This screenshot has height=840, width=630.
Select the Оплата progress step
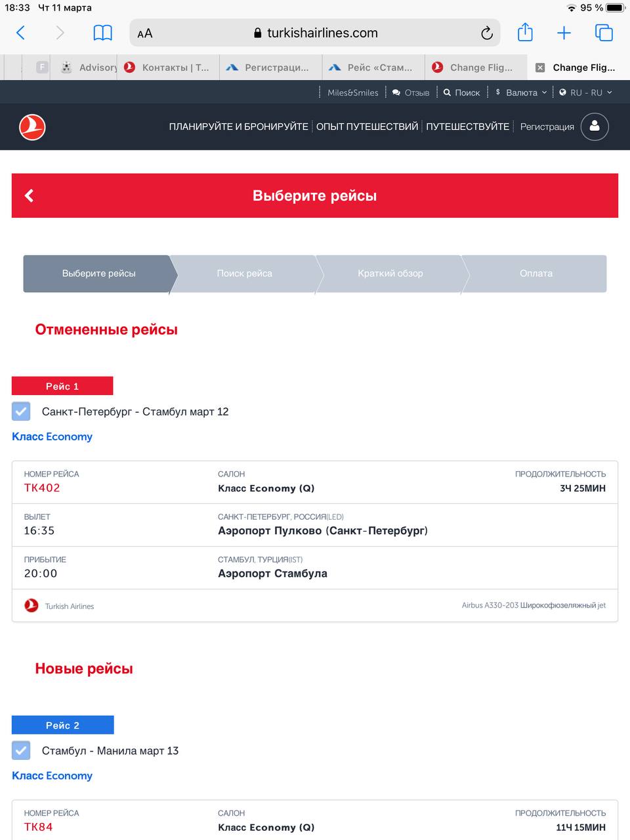click(535, 274)
